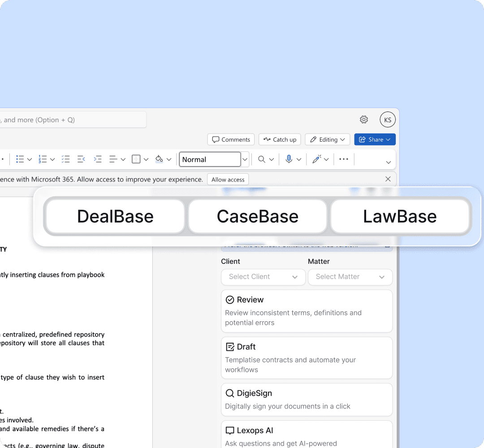Dismiss the Microsoft 365 access notification
The width and height of the screenshot is (484, 448).
[x=388, y=179]
